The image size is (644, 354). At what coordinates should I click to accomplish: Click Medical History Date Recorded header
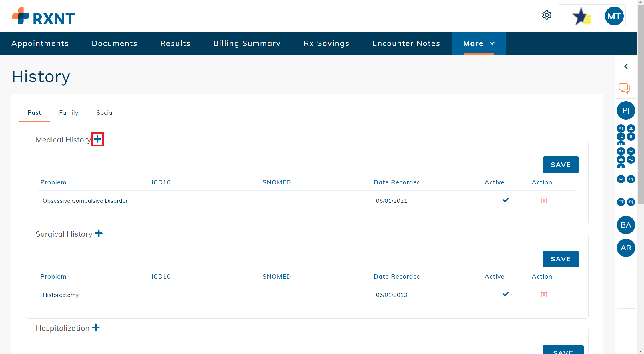[397, 182]
